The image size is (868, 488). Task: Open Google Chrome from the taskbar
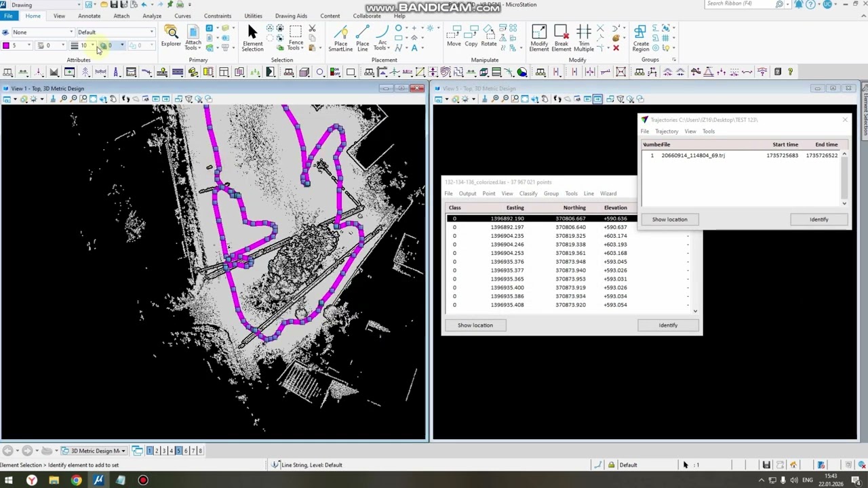(76, 481)
